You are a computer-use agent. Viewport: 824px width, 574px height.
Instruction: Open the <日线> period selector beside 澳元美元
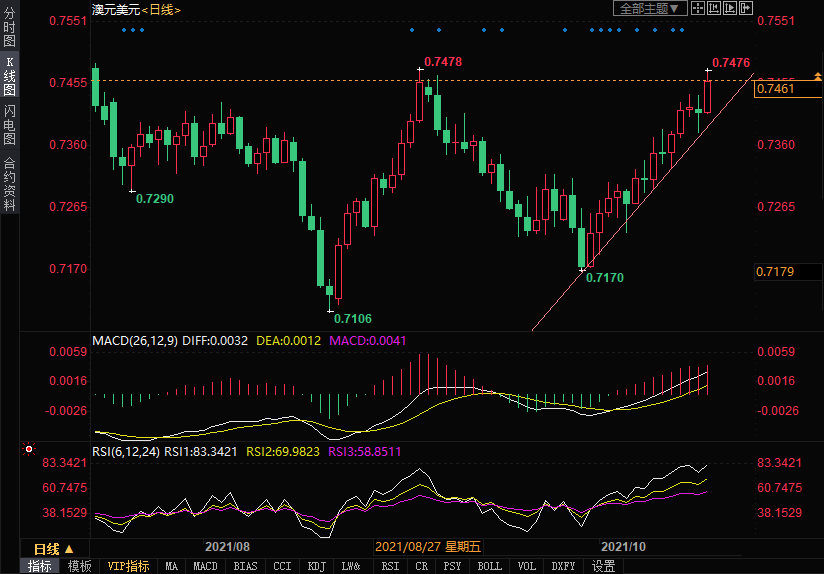[161, 9]
